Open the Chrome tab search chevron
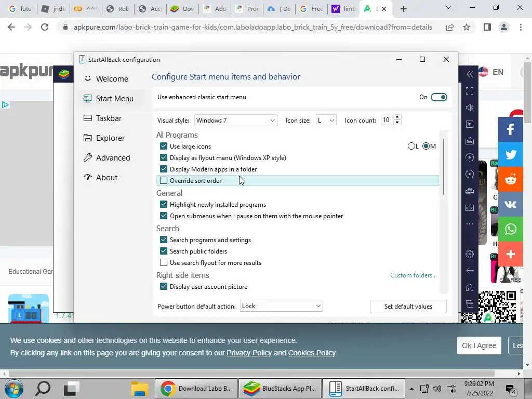Viewport: 532px width, 399px height. tap(448, 7)
